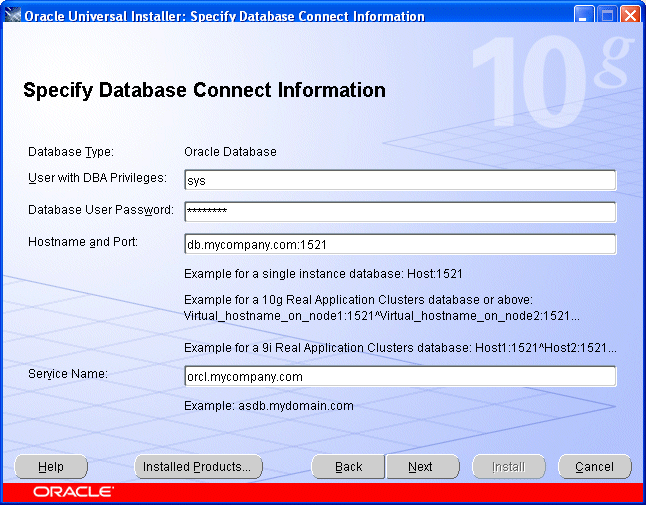Click the "Example: asdb.mydomain.com" hint
This screenshot has height=505, width=646.
coord(269,406)
